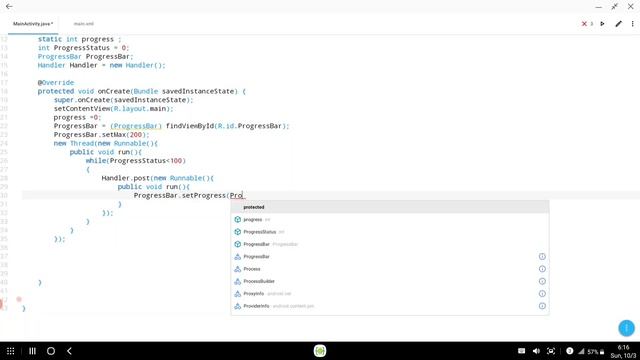Choose 'ProgressStatus' variable suggestion
The width and height of the screenshot is (640, 360).
click(x=390, y=232)
